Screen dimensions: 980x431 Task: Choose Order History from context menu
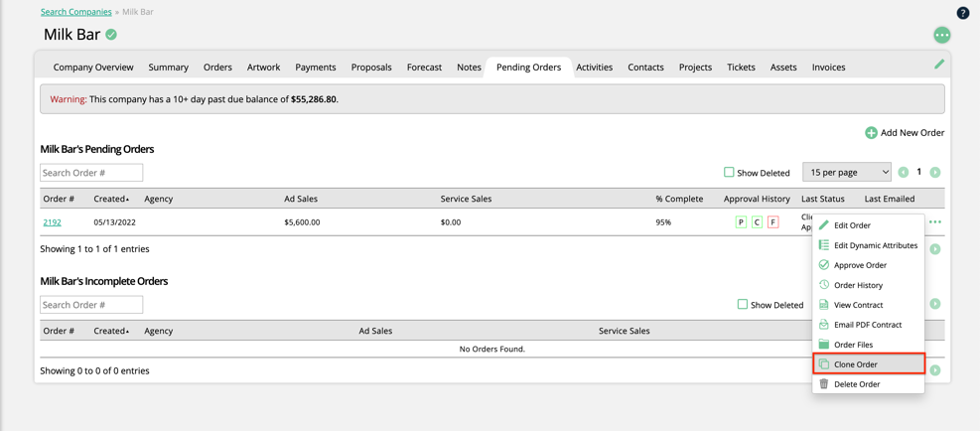pyautogui.click(x=868, y=285)
